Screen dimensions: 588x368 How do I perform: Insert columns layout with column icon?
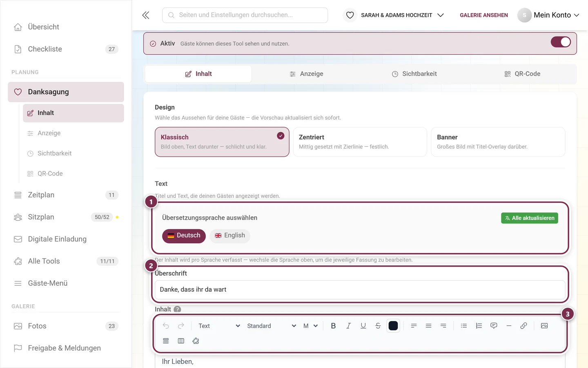[x=181, y=341]
